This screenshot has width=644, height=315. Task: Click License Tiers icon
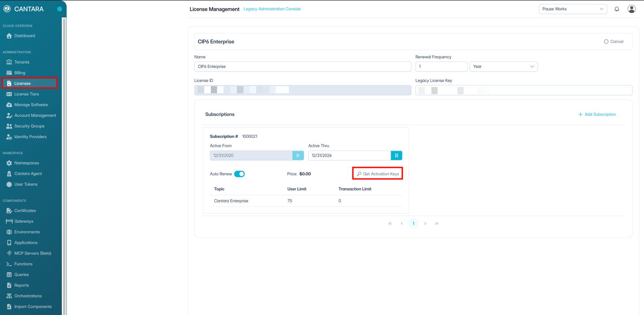coord(9,94)
